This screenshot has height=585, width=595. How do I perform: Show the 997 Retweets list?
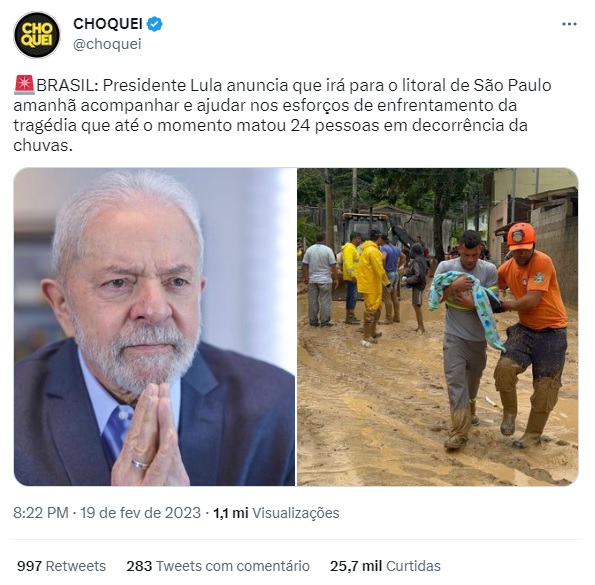[x=61, y=566]
